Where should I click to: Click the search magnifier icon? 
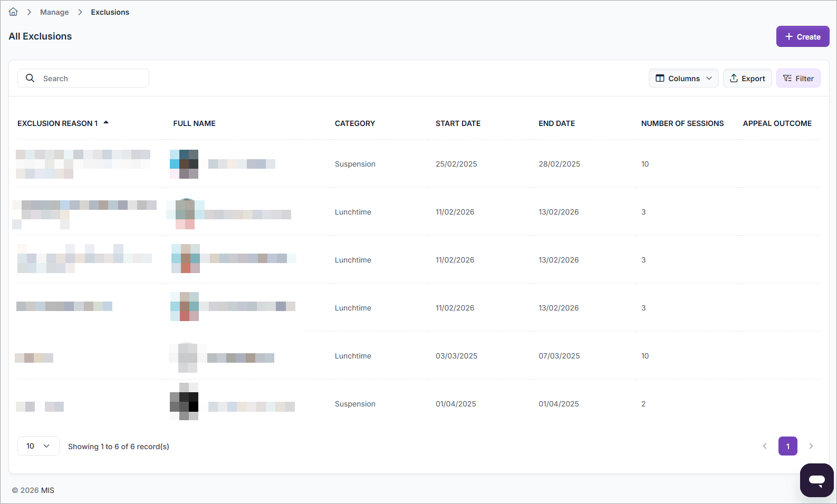click(31, 78)
